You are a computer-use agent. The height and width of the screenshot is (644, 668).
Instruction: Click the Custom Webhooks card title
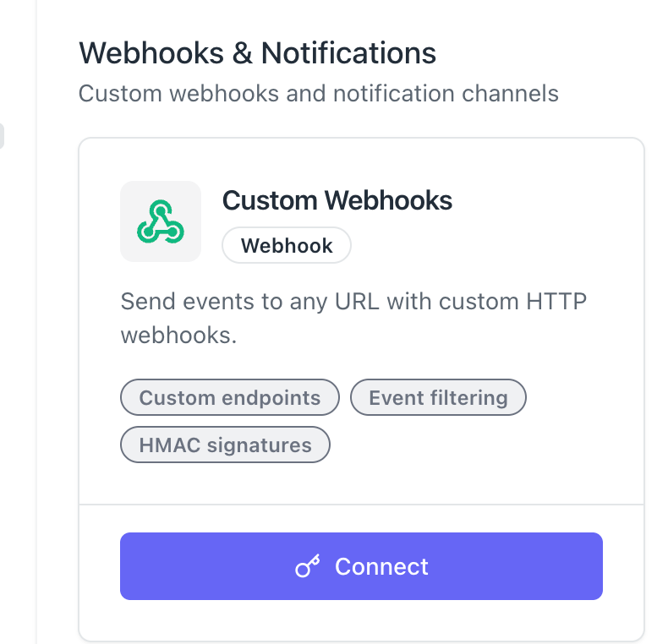click(337, 200)
